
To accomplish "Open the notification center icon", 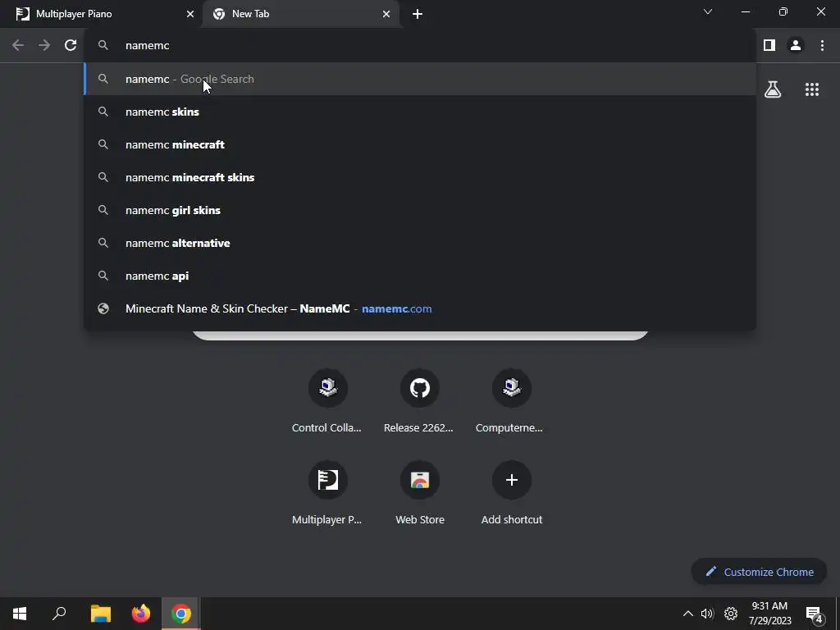I will [x=814, y=614].
